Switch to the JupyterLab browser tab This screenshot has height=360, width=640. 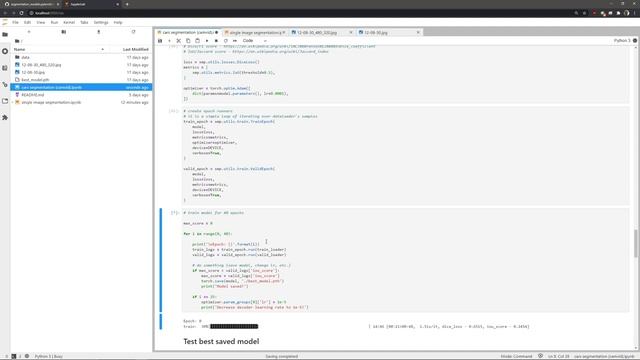click(91, 4)
